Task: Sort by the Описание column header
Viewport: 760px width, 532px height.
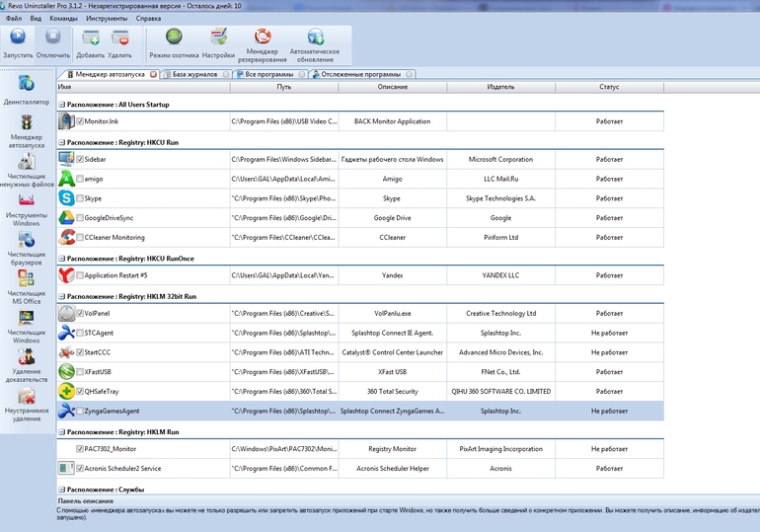Action: tap(393, 87)
